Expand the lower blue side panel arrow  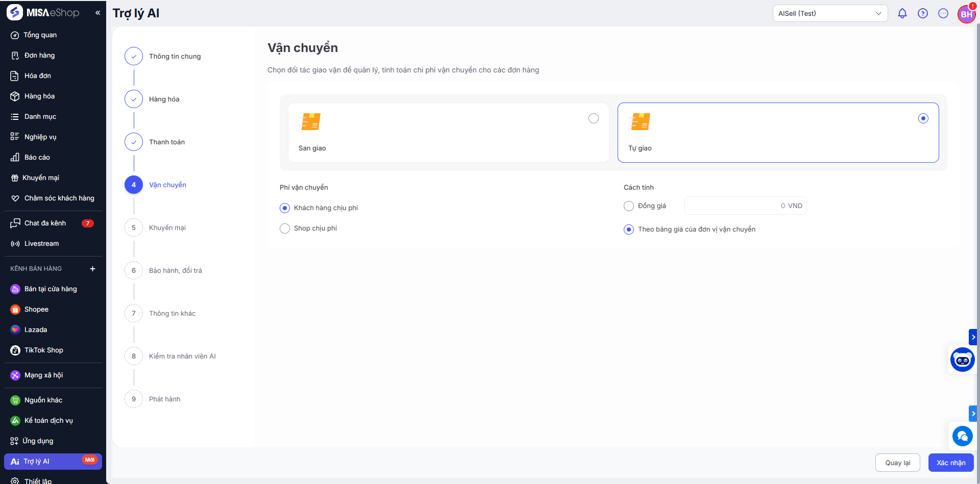point(973,414)
